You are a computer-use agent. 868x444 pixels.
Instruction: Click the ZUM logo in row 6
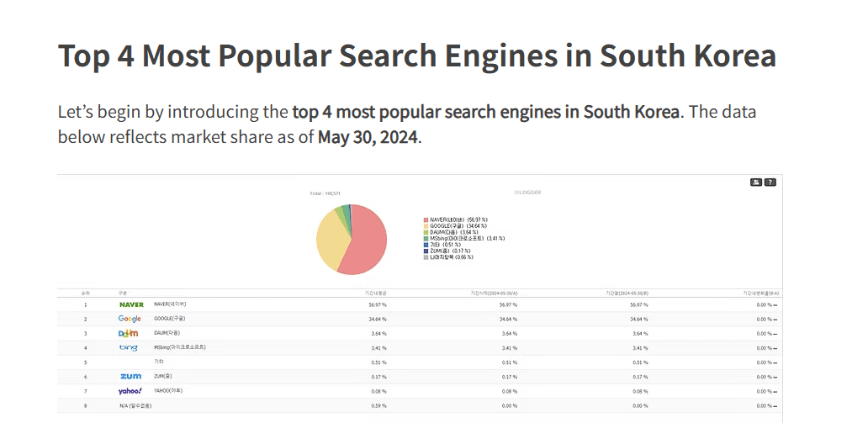pyautogui.click(x=130, y=376)
